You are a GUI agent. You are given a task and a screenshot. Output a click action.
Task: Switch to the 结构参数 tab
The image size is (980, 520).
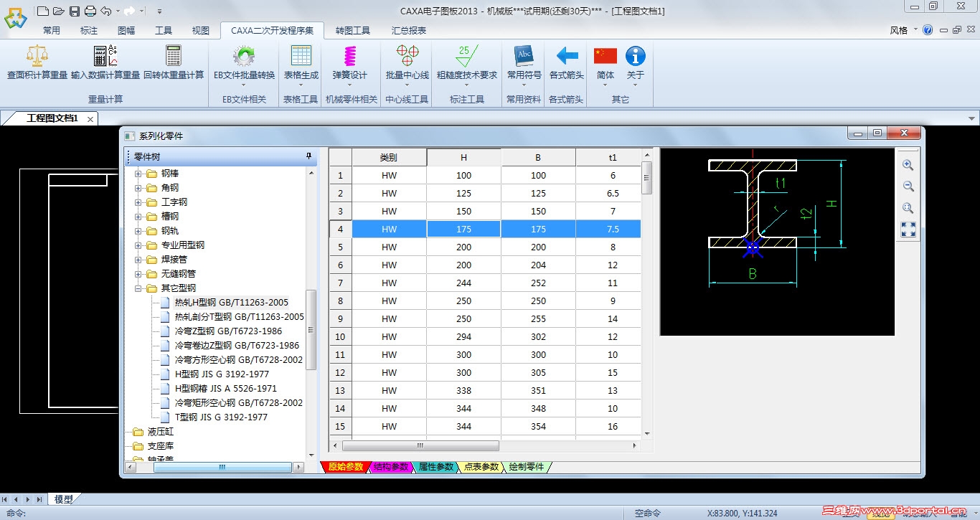[391, 467]
